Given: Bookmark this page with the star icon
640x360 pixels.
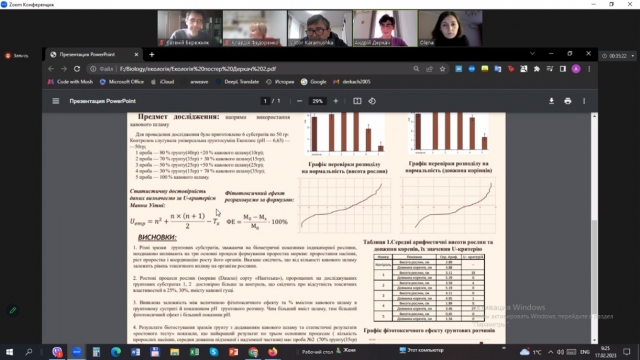Looking at the screenshot, I should [442, 69].
